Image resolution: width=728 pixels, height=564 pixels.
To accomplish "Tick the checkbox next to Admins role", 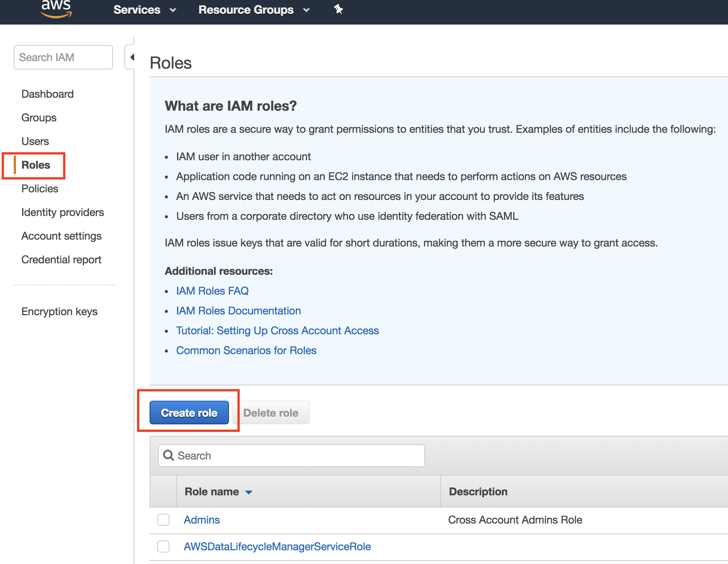I will (x=163, y=520).
